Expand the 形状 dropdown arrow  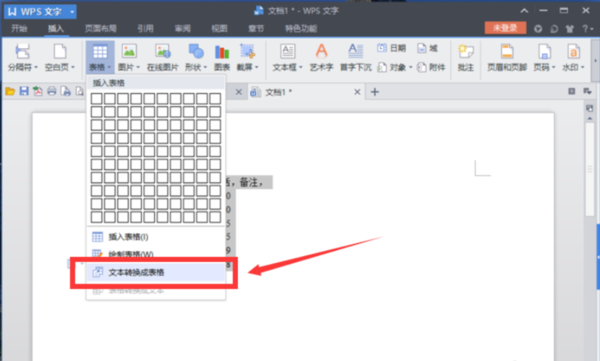click(205, 67)
